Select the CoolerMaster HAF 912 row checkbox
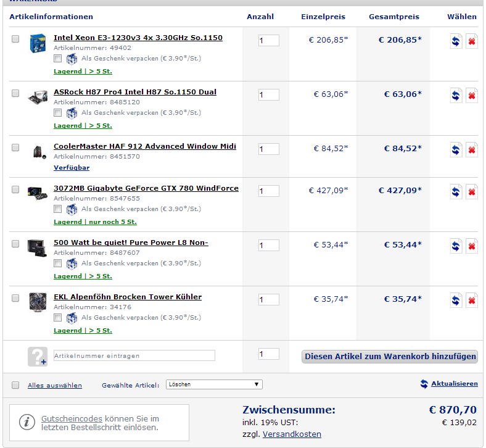This screenshot has height=448, width=486. coord(15,147)
